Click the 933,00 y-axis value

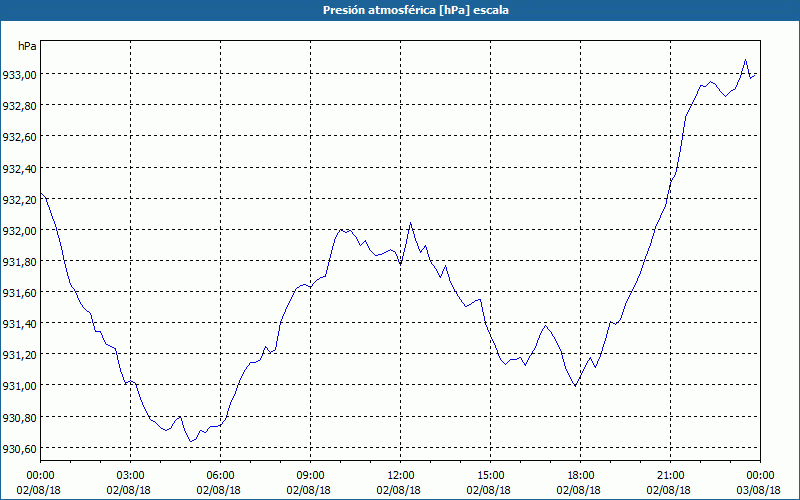(x=19, y=75)
